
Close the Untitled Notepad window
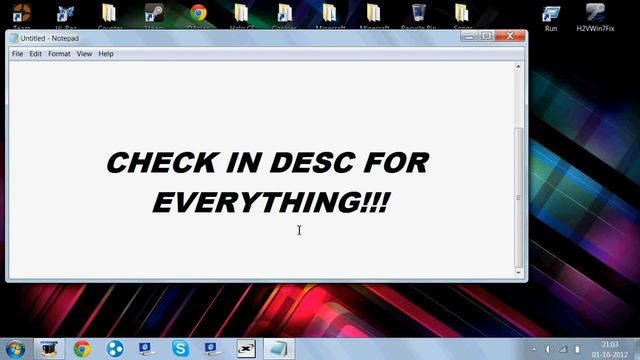pos(510,36)
